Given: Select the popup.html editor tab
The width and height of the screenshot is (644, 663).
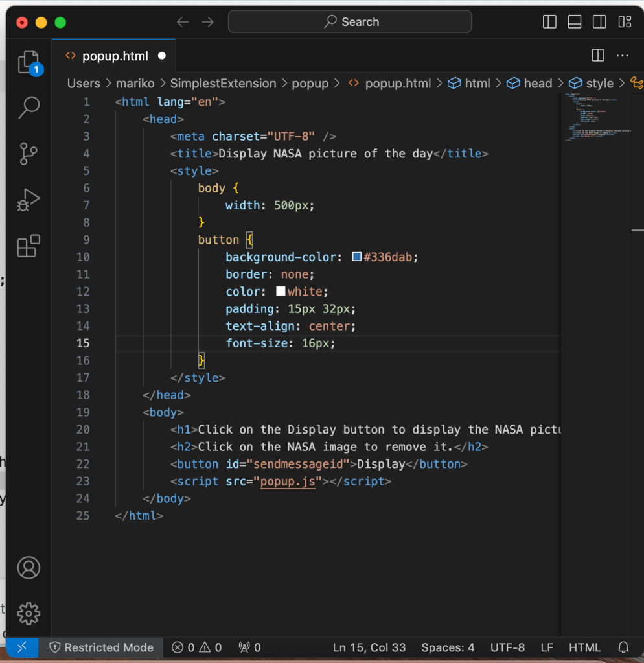Looking at the screenshot, I should tap(115, 56).
